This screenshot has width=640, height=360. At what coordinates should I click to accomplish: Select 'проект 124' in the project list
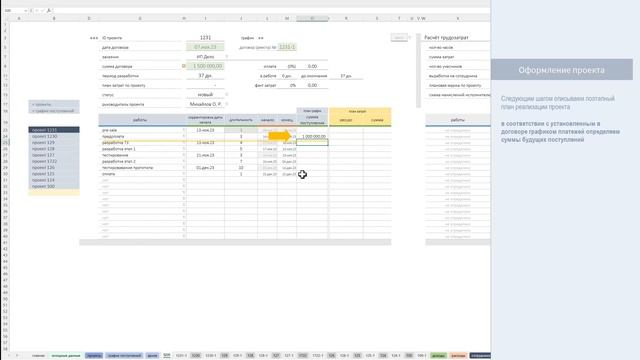point(54,180)
